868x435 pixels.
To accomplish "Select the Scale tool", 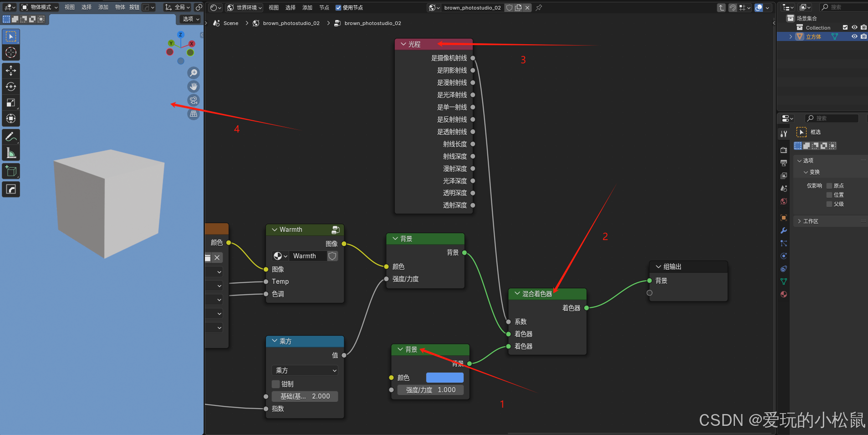I will 11,102.
